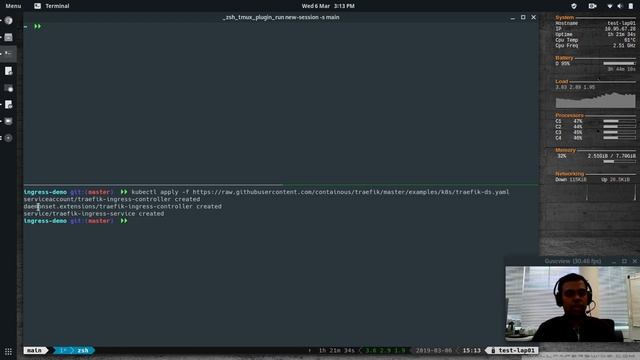Click the Terminal app label in top panel
This screenshot has height=360, width=640.
[x=57, y=6]
